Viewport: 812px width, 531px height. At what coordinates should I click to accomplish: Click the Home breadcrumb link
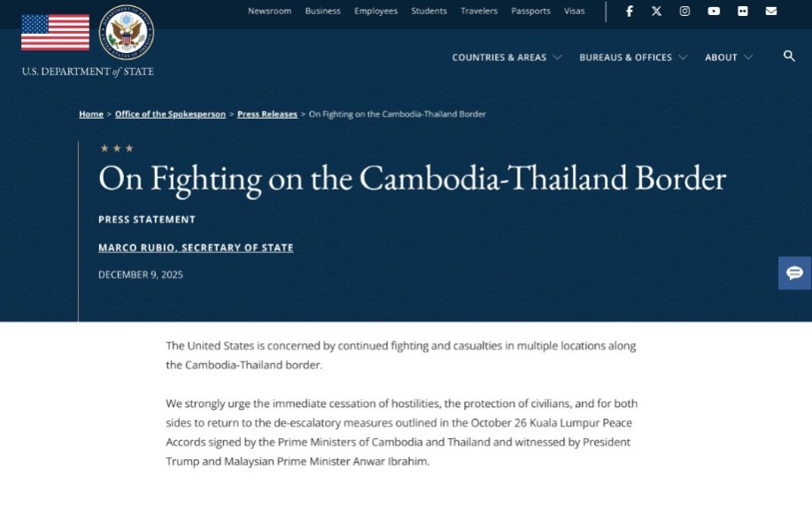91,114
